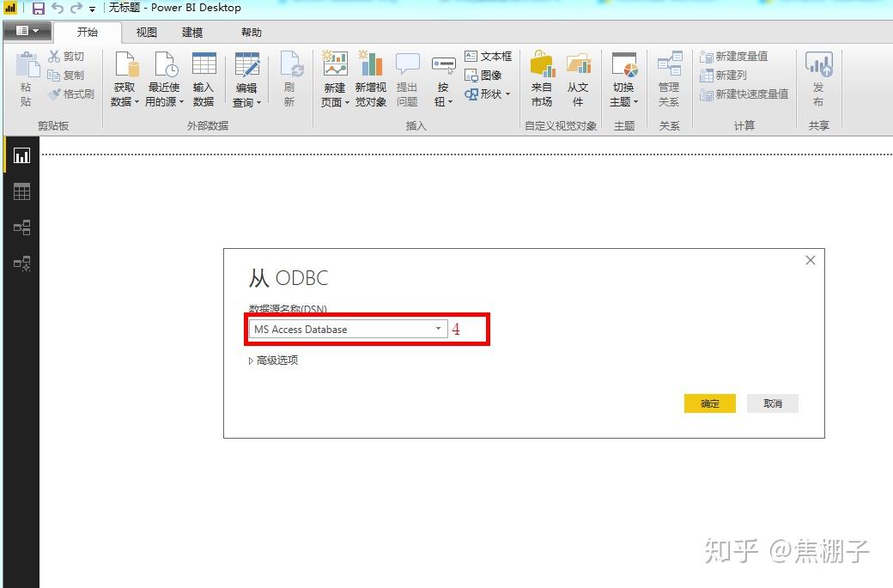
Task: Switch to the 关系 (Model) view
Action: [21, 227]
